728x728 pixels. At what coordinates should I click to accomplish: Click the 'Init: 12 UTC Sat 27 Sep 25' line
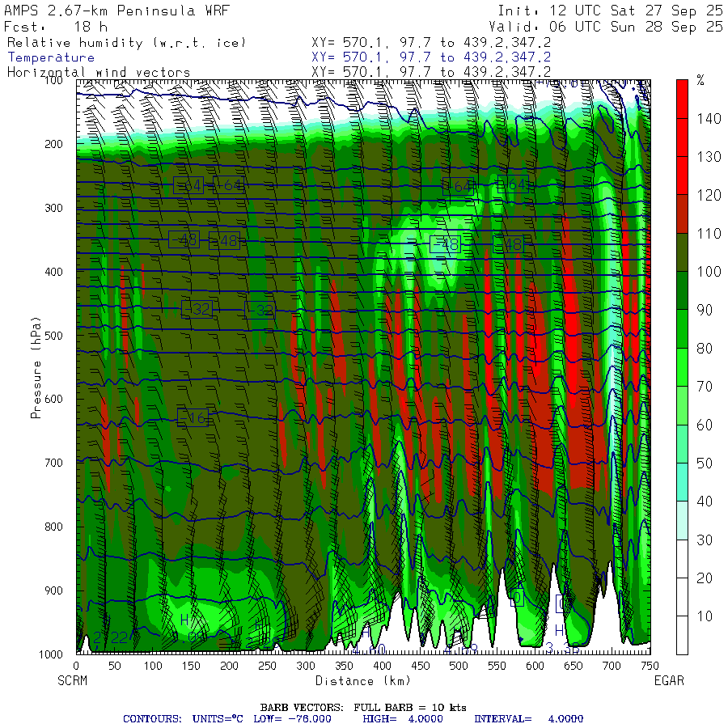tap(610, 11)
